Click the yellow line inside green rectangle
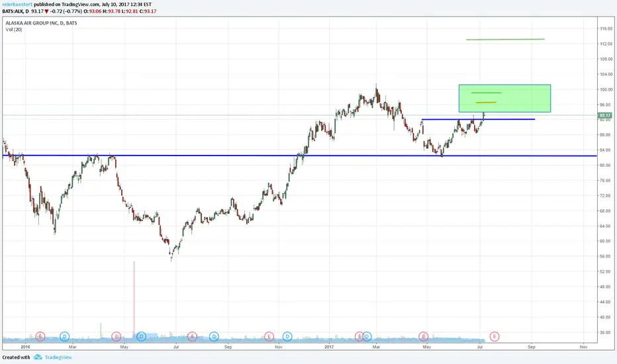The width and height of the screenshot is (617, 364). (486, 103)
